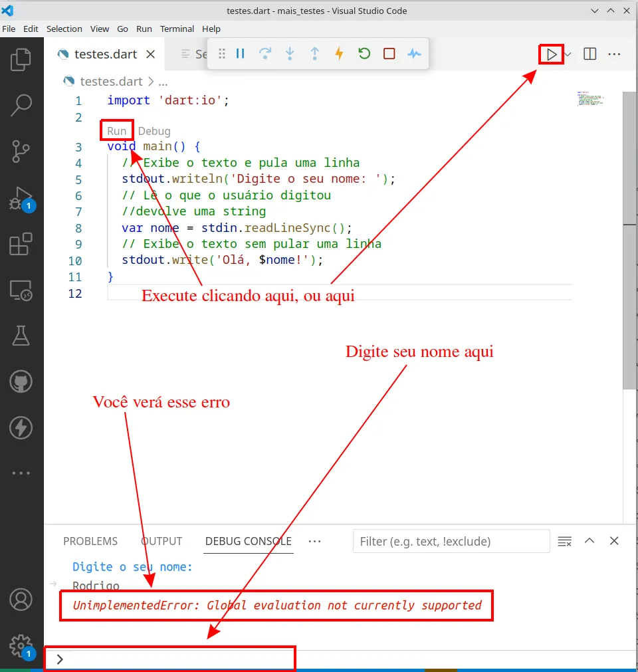Split the editor to the right
Screen dimensions: 638x672
(589, 54)
